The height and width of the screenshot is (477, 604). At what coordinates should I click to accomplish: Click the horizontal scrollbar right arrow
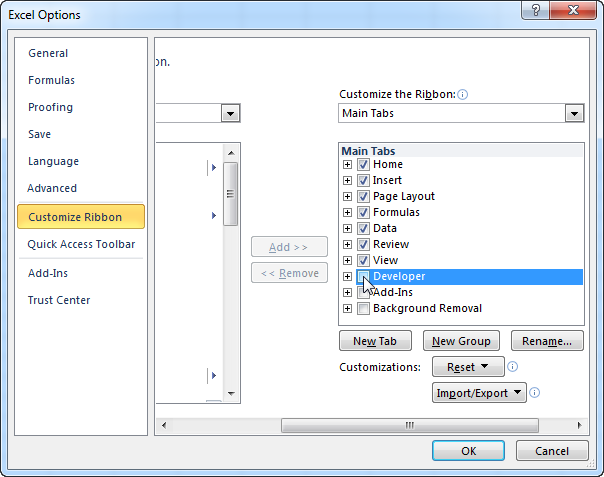click(x=579, y=425)
